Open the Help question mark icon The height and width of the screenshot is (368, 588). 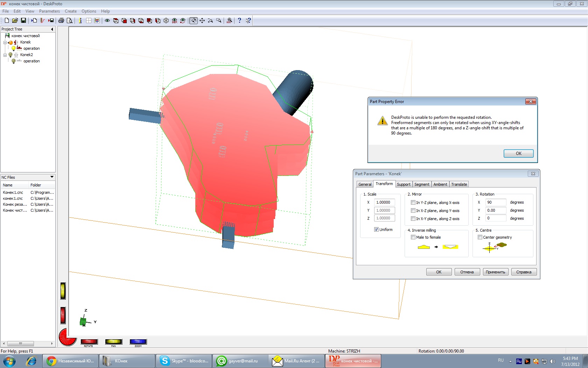click(x=239, y=21)
